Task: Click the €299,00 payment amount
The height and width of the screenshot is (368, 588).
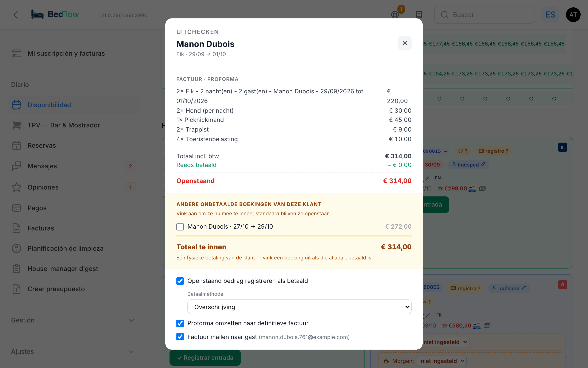Action: 455,189
